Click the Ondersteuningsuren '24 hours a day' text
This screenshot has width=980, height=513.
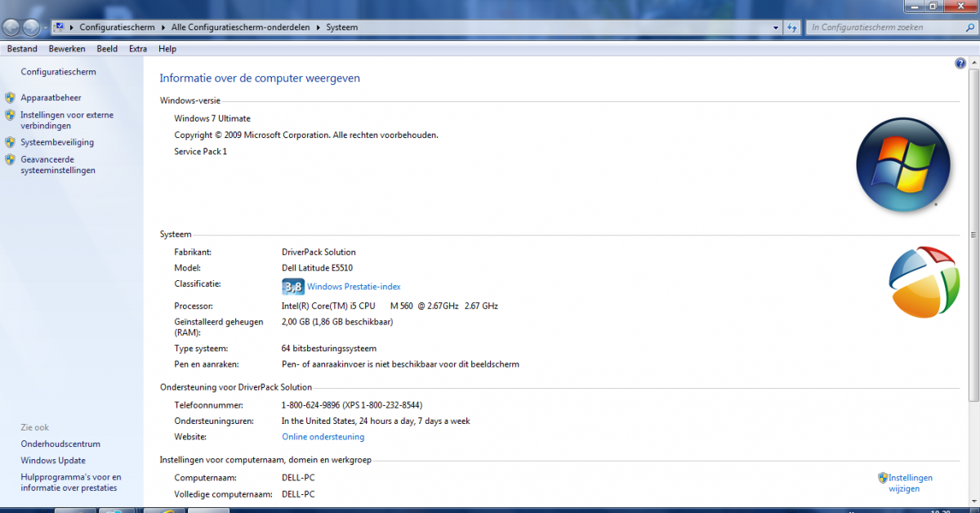[x=376, y=422]
